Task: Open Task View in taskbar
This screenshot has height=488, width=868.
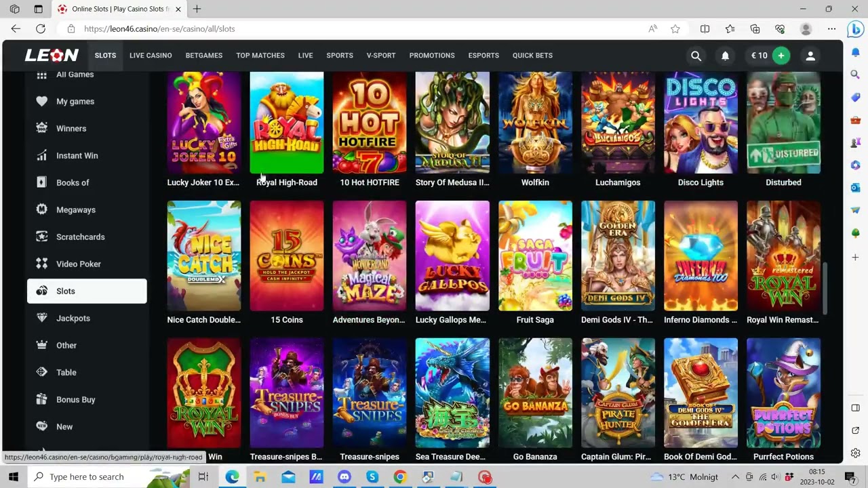Action: (203, 477)
